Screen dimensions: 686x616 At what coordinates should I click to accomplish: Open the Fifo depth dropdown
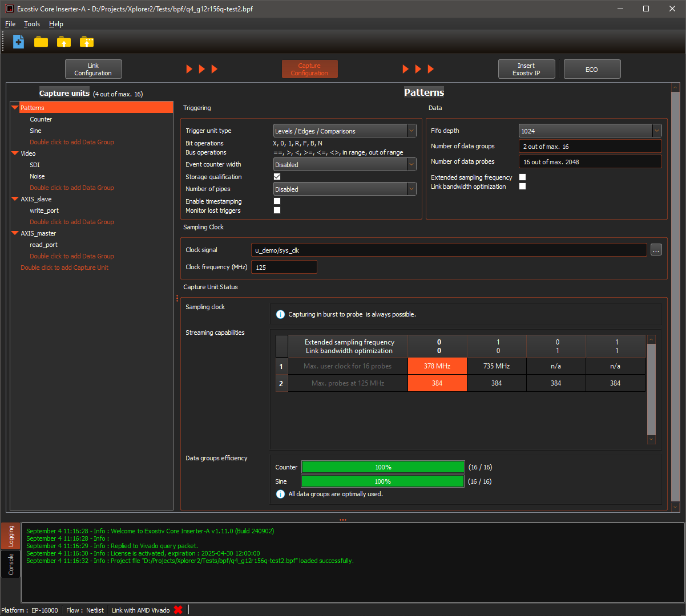(590, 131)
